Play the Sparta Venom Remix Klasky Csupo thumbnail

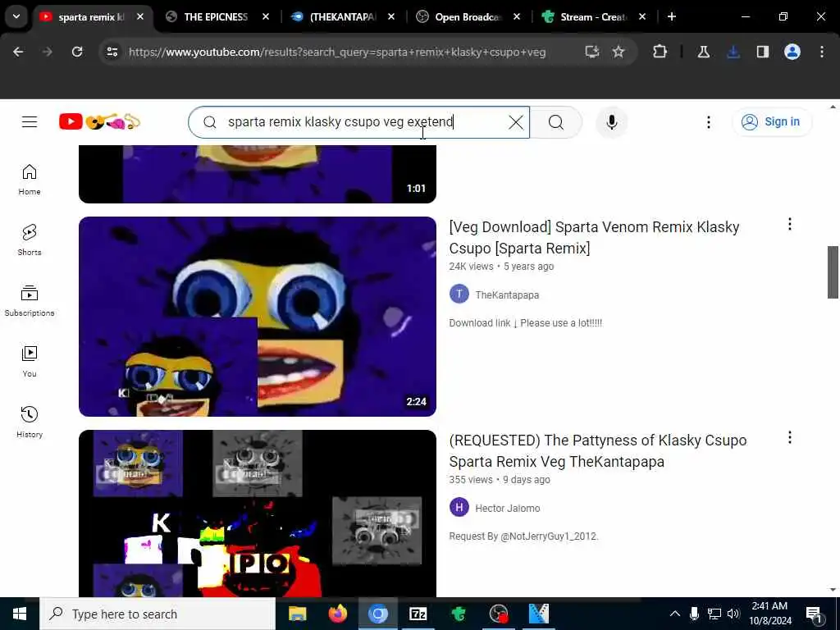(x=257, y=316)
